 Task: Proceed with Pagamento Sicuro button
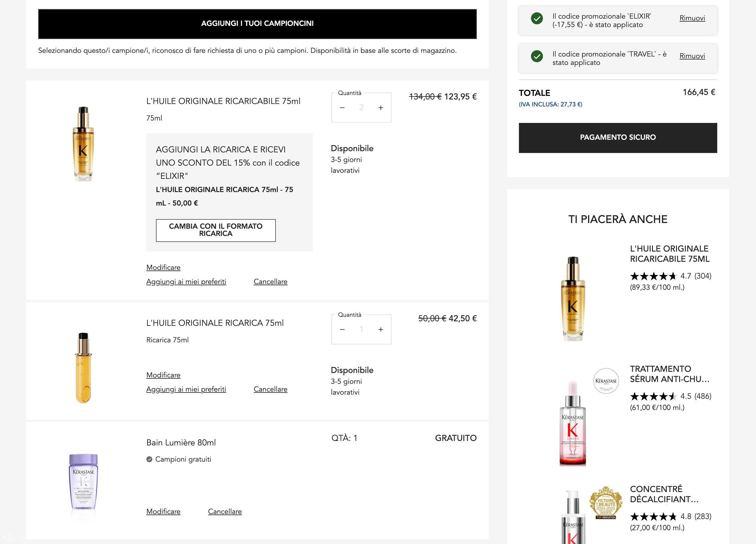click(618, 138)
